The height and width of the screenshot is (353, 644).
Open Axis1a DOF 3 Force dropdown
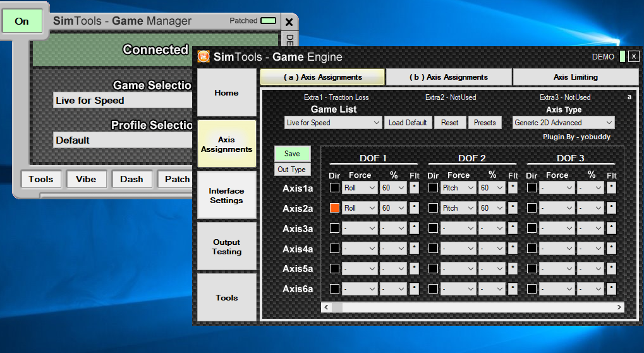tap(557, 188)
